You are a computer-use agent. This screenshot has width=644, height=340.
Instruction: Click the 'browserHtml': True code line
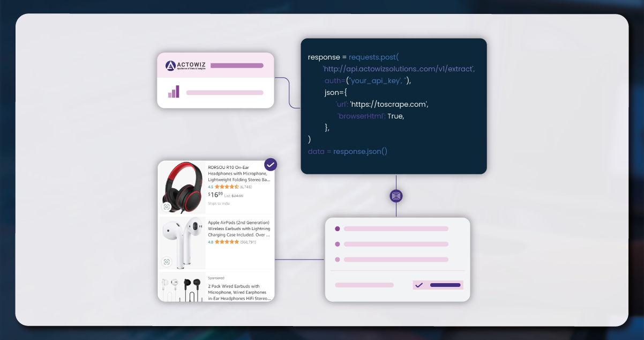370,116
